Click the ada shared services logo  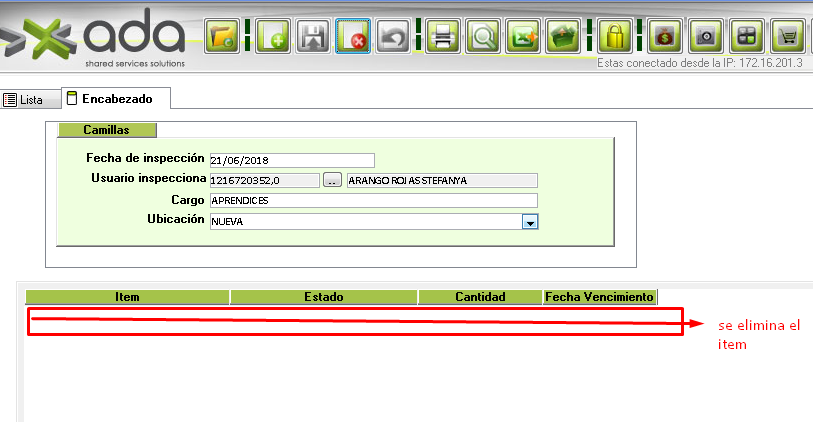[x=94, y=37]
